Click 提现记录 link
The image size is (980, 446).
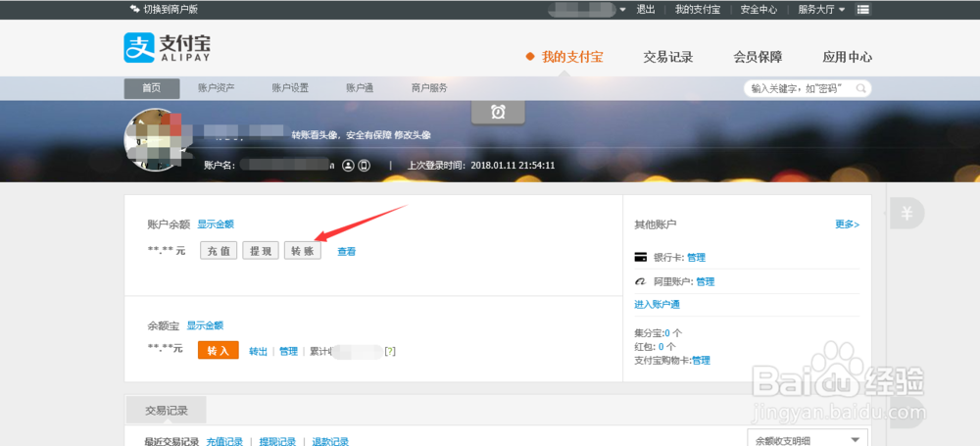(x=277, y=442)
